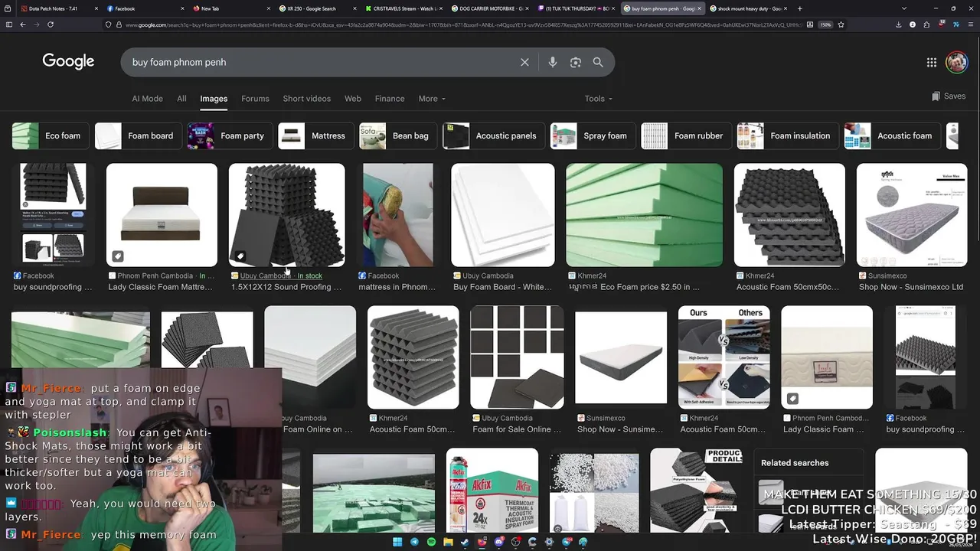The image size is (980, 551).
Task: Filter by the Foam insulation chip
Action: click(x=787, y=136)
